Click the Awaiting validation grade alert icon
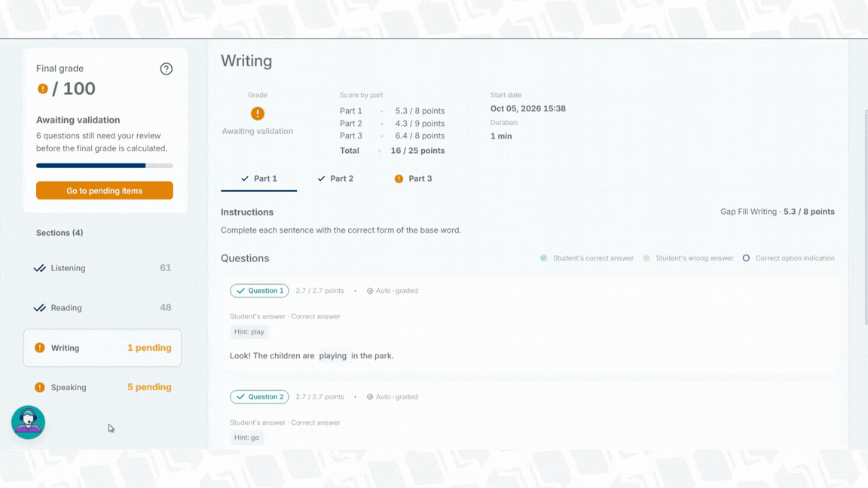 tap(258, 114)
